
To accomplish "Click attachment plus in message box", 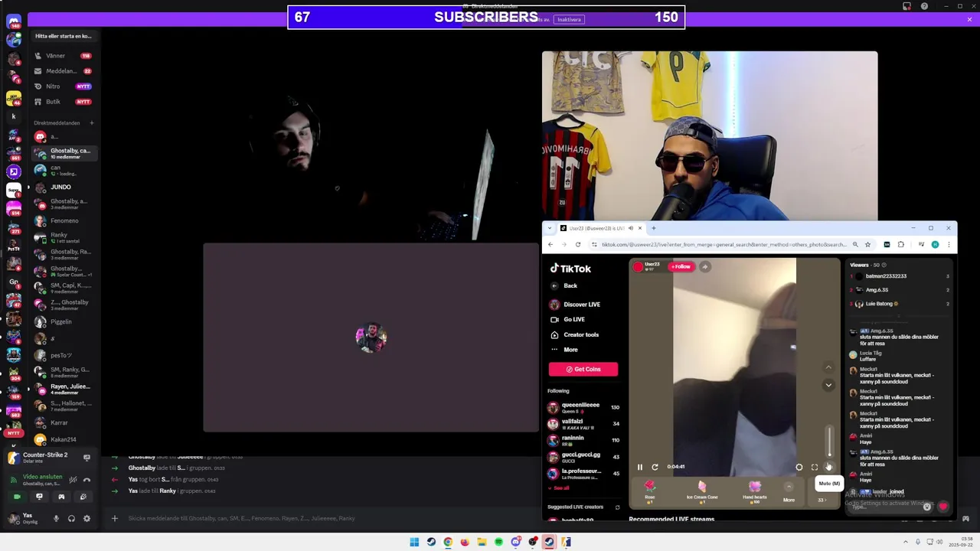I will click(115, 518).
